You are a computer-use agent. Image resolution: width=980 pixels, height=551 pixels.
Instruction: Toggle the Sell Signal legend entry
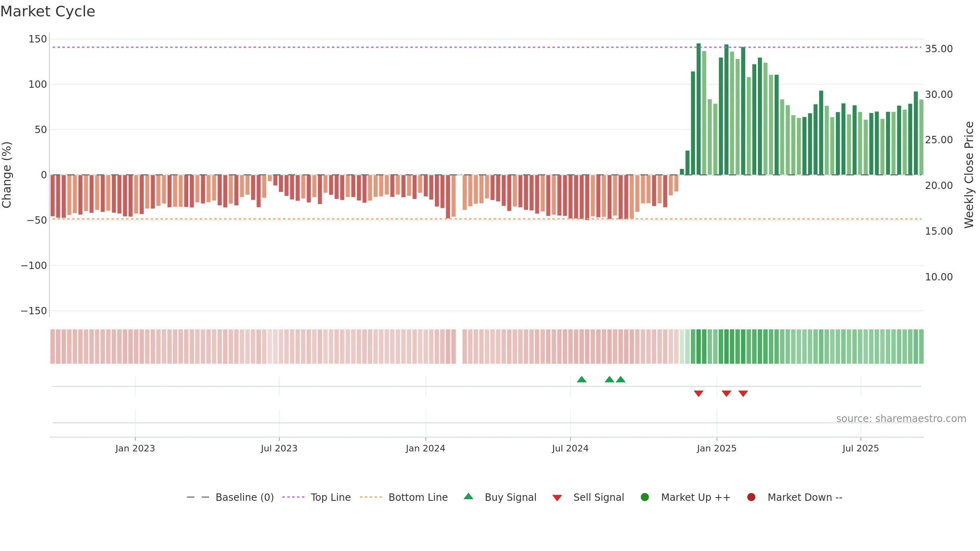(588, 497)
